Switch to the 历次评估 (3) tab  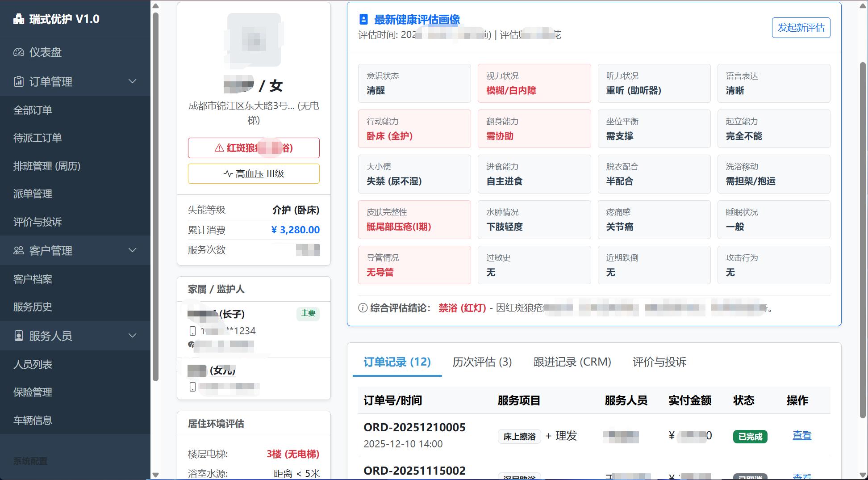(x=482, y=362)
